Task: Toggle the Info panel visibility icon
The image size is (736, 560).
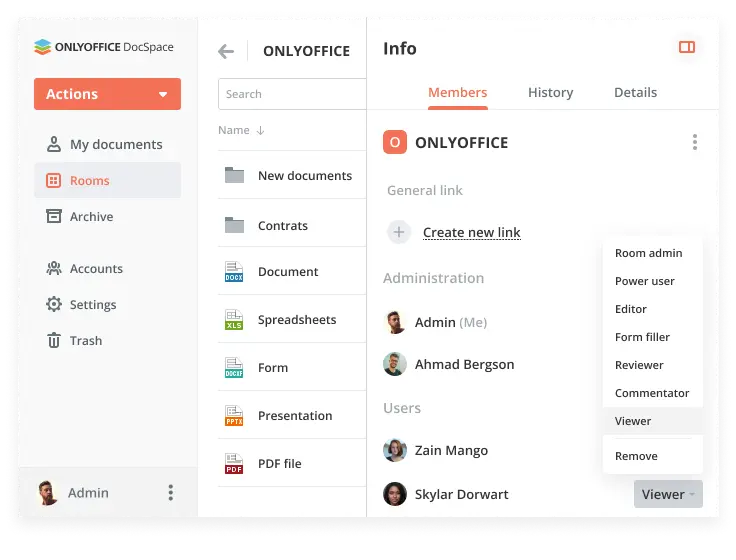Action: tap(687, 47)
